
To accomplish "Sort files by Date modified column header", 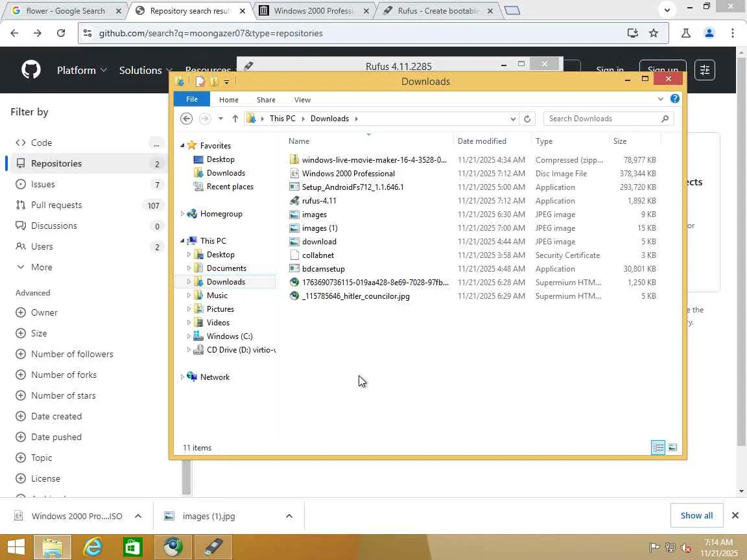I will pos(492,141).
